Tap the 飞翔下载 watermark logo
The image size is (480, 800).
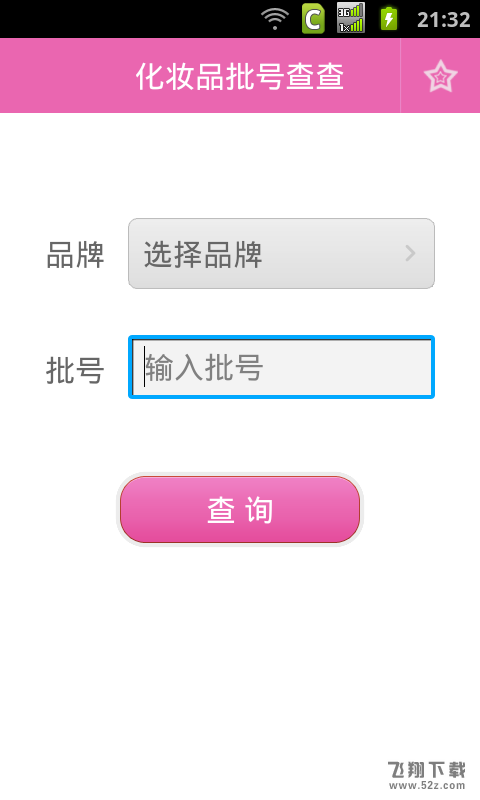coord(426,769)
